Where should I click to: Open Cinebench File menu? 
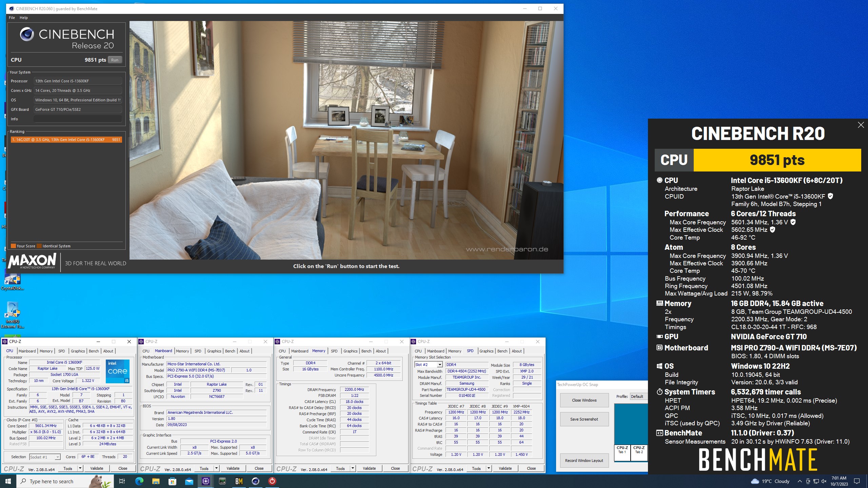[12, 18]
